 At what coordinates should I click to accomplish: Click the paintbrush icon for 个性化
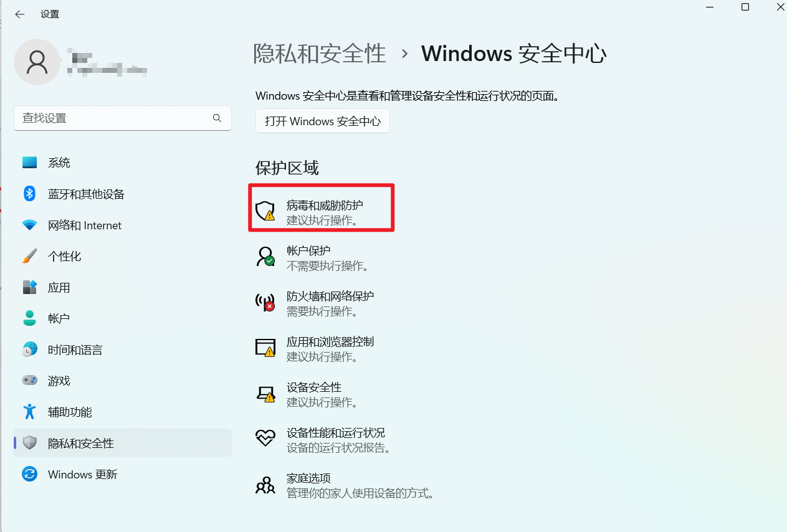pyautogui.click(x=29, y=256)
